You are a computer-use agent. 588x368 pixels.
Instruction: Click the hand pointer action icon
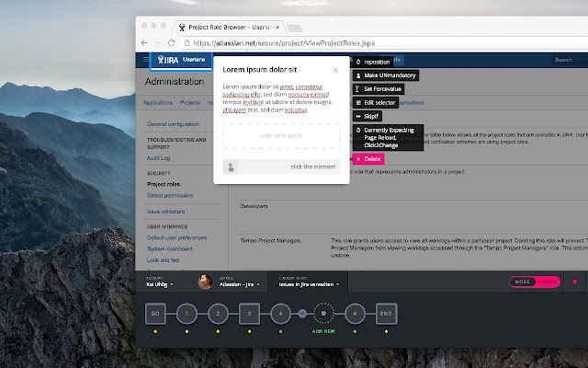[231, 167]
